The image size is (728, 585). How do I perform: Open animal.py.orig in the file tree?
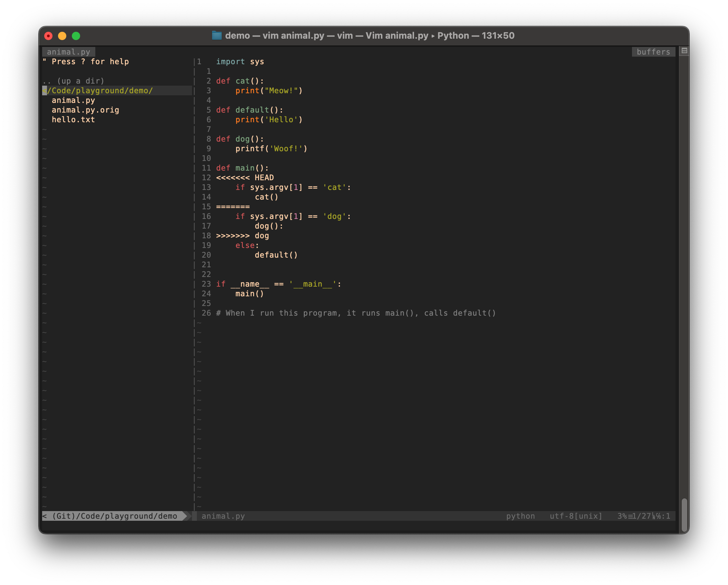[x=85, y=110]
